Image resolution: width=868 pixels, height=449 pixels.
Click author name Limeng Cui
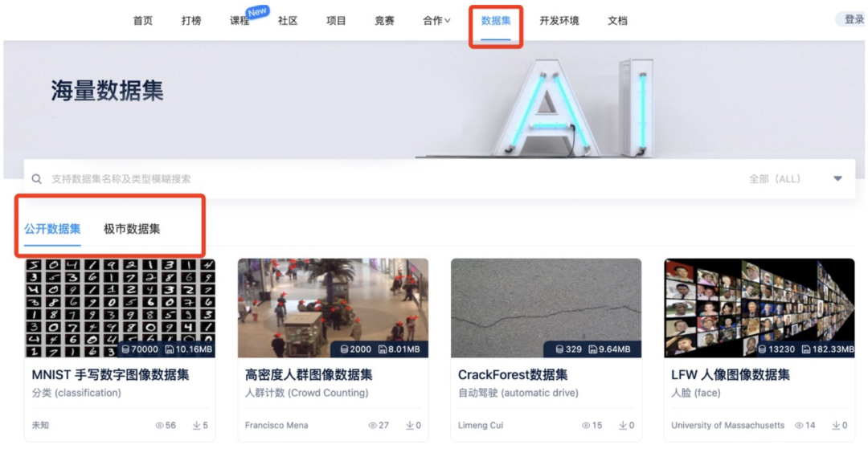[x=481, y=425]
